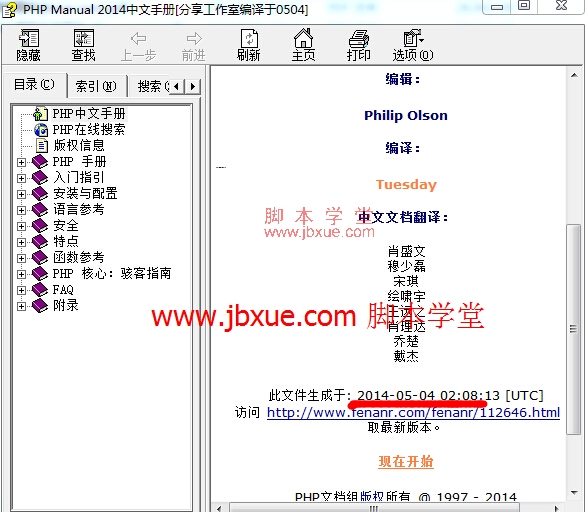Expand the PHP 核心：骇客指南 node
The height and width of the screenshot is (512, 585).
(21, 274)
